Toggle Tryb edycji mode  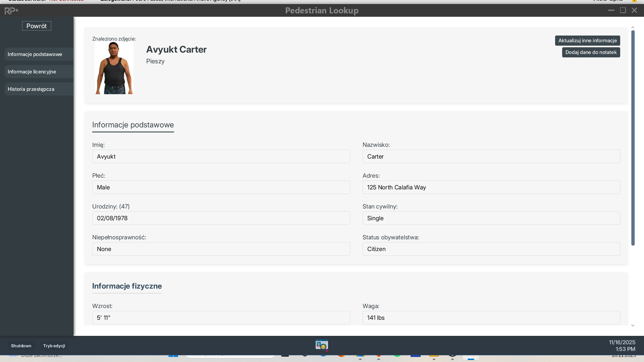coord(54,346)
